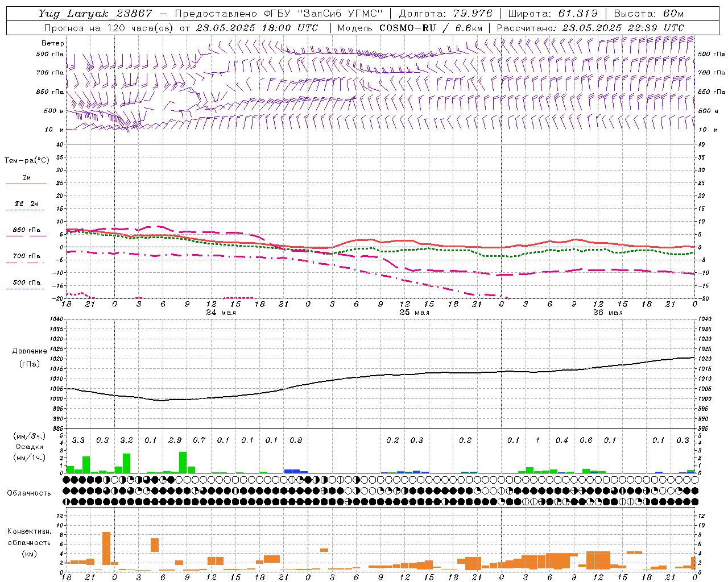The image size is (728, 582).
Task: Select the "Широта: 61.319" header field
Action: pyautogui.click(x=553, y=14)
